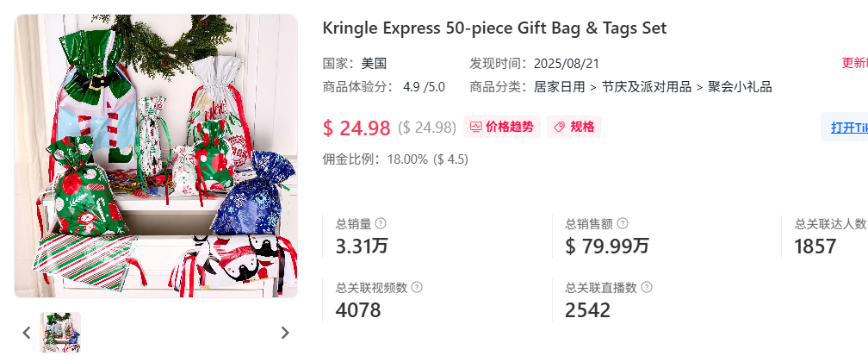Click the help icon beside 总关联直播数
868x362 pixels.
647,287
